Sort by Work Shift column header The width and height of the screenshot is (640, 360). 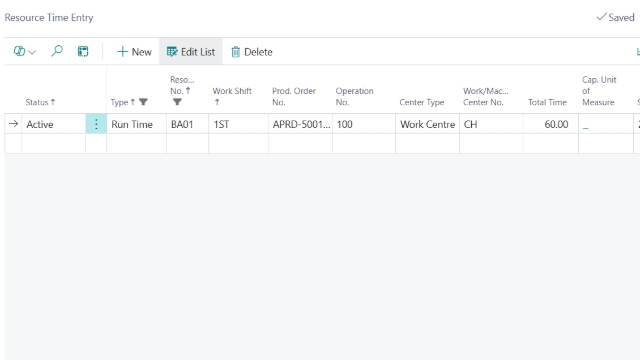tap(232, 96)
